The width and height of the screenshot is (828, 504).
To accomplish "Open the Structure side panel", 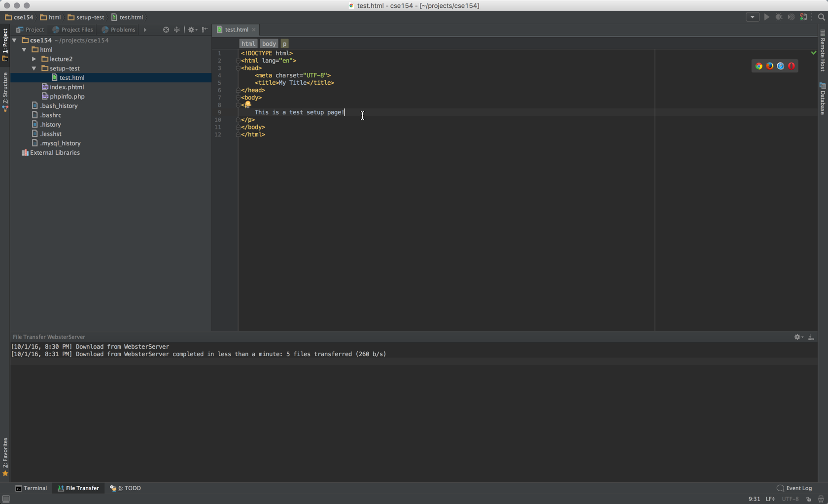I will click(5, 92).
